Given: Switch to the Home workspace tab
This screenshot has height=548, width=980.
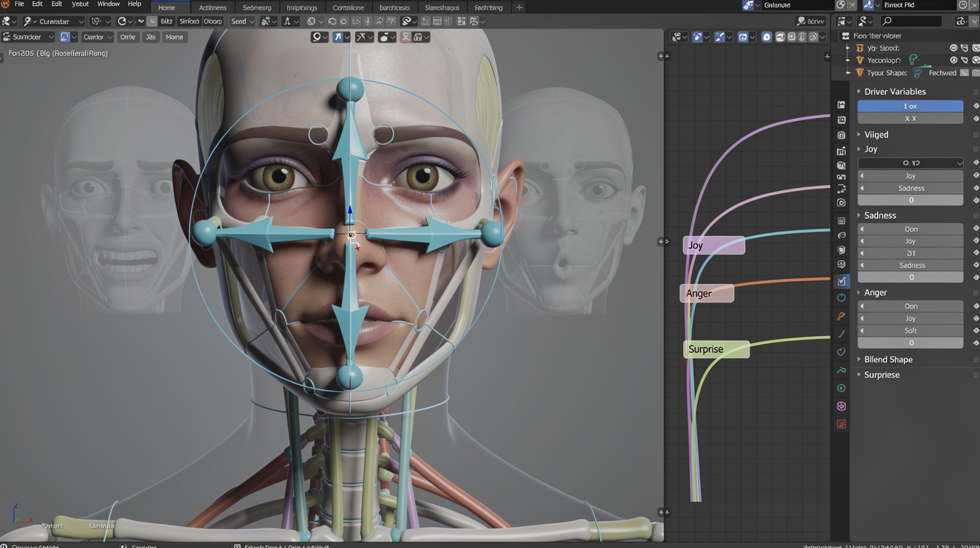Looking at the screenshot, I should [x=166, y=7].
